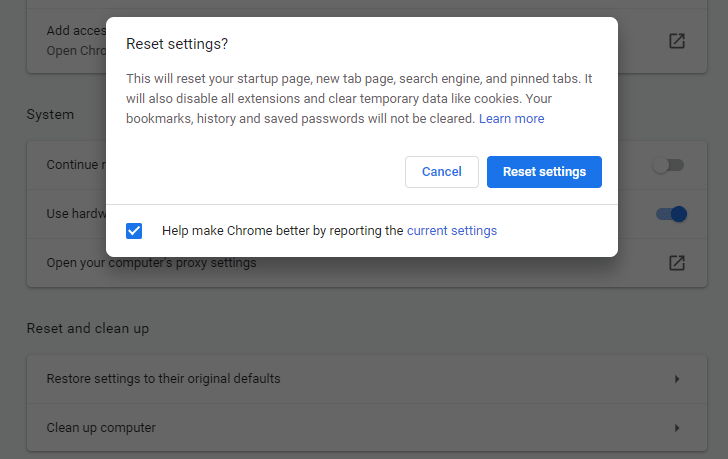Click the Reset and clean up heading
Image resolution: width=728 pixels, height=459 pixels.
click(x=88, y=328)
